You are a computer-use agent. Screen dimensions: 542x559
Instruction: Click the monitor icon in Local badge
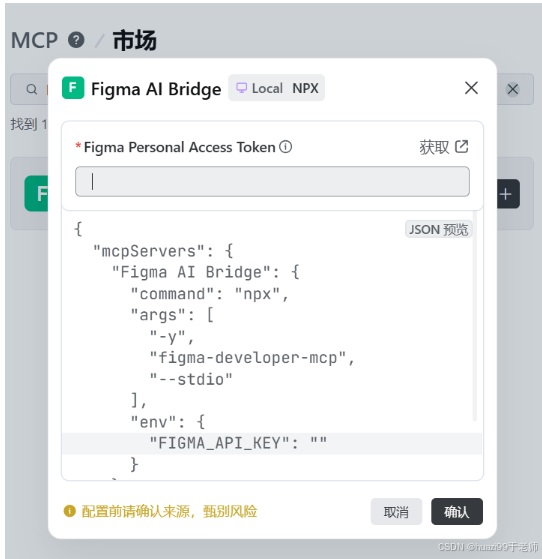[241, 88]
